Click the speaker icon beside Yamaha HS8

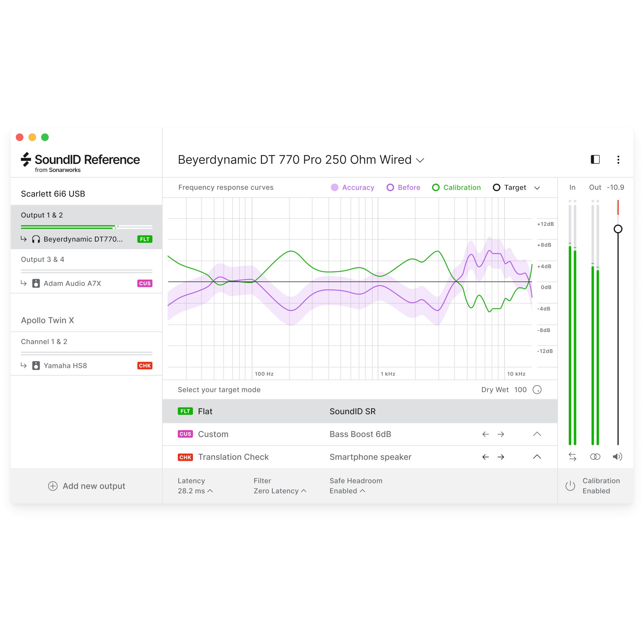tap(36, 366)
